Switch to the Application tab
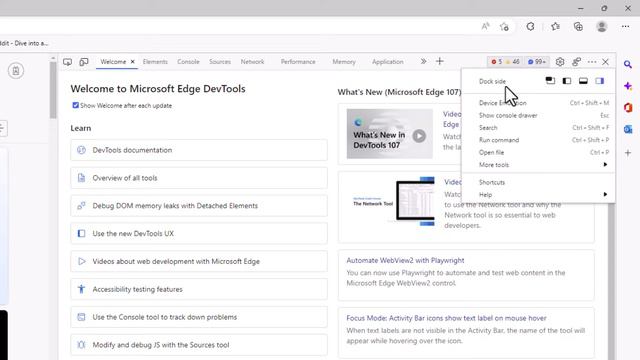The image size is (640, 360). pyautogui.click(x=387, y=62)
